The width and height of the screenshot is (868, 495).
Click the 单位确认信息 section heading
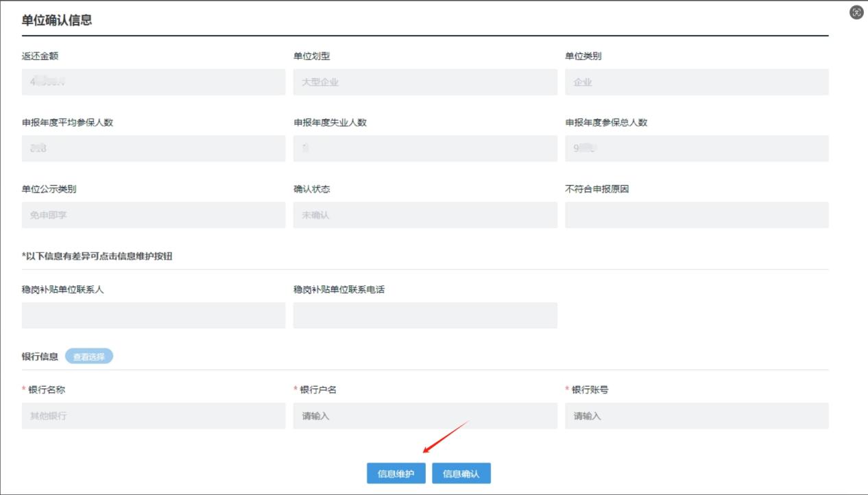pos(57,21)
